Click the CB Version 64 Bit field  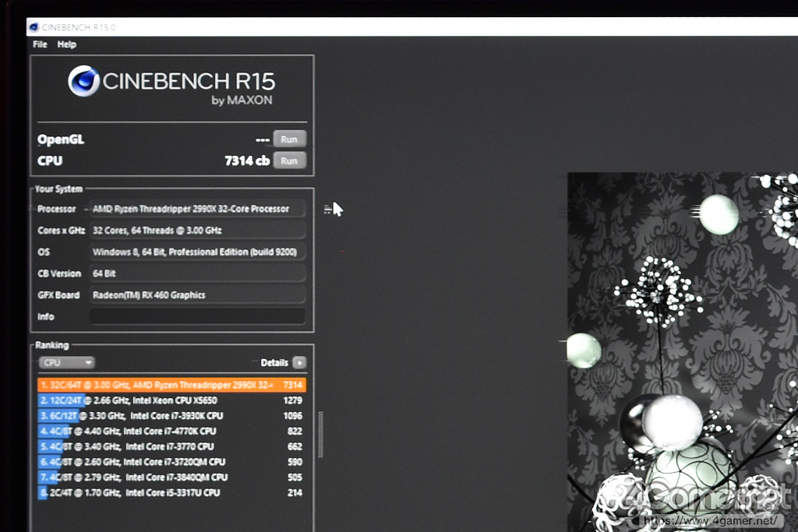coord(197,273)
